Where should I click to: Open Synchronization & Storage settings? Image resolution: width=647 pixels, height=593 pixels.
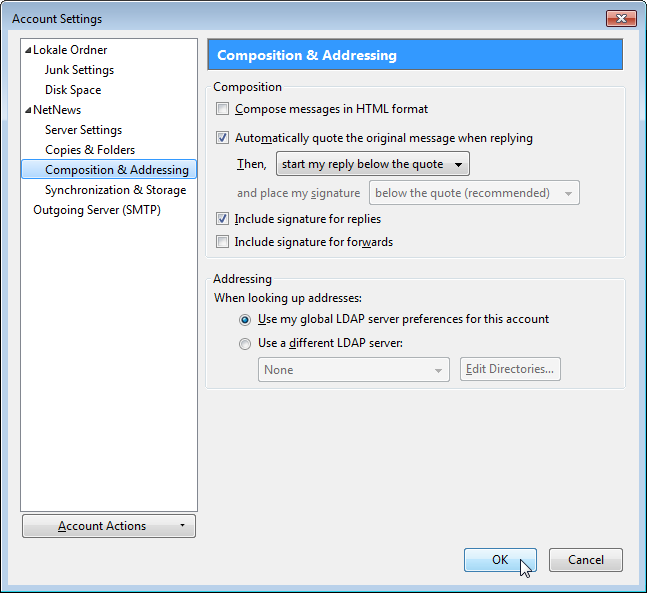(115, 190)
